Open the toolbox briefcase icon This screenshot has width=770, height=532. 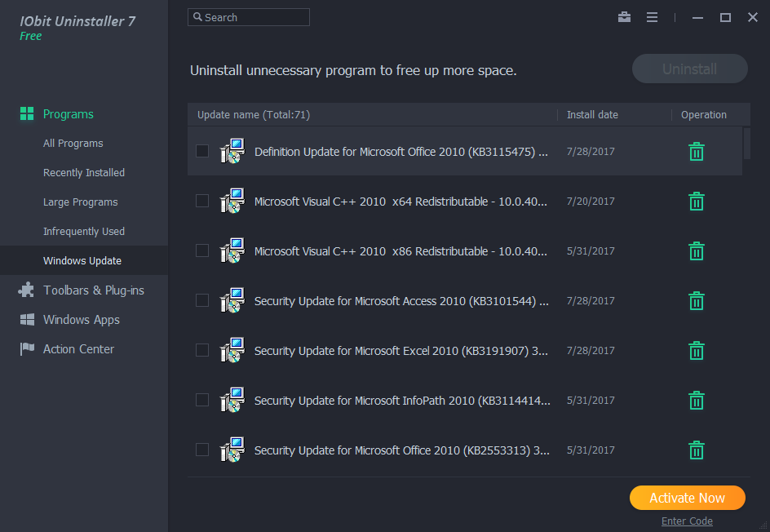click(624, 17)
